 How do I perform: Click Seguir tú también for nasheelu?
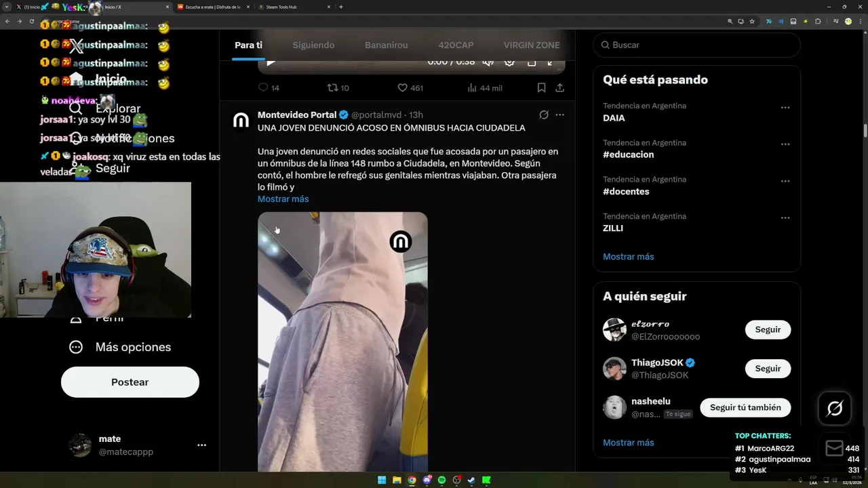pos(745,407)
